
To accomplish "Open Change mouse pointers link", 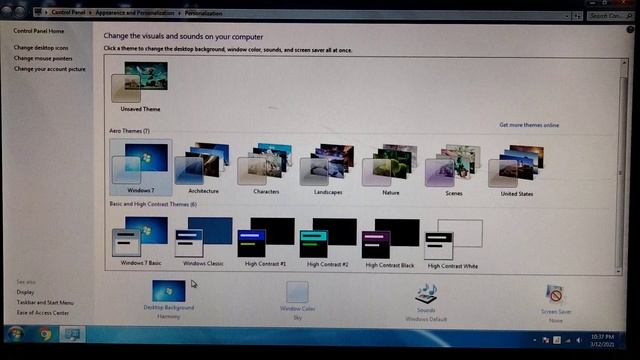I will (x=43, y=58).
